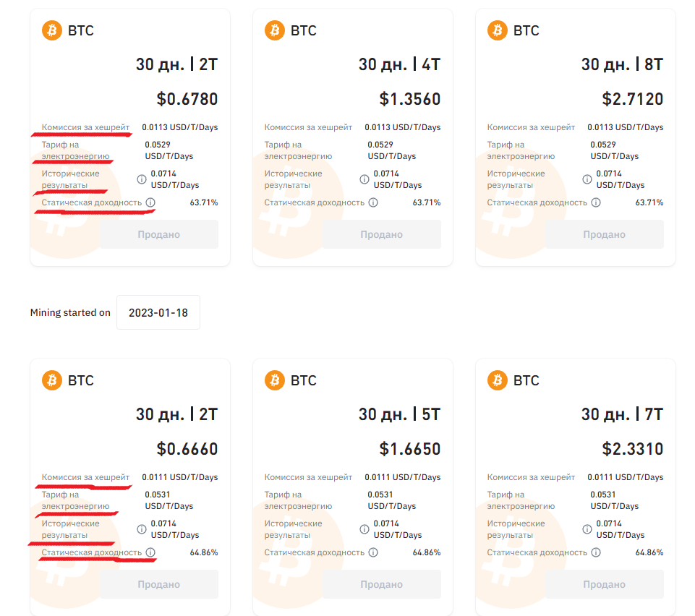Click the $0.6660 price on bottom-left card
The height and width of the screenshot is (616, 695).
187,449
